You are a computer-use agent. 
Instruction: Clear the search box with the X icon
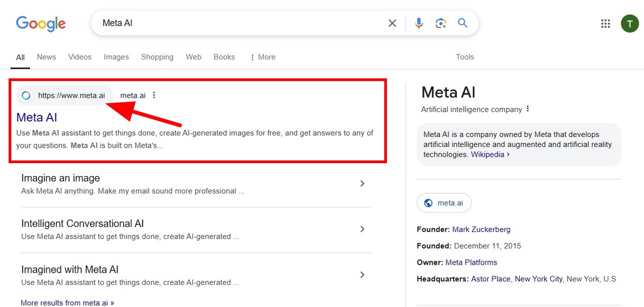[392, 23]
